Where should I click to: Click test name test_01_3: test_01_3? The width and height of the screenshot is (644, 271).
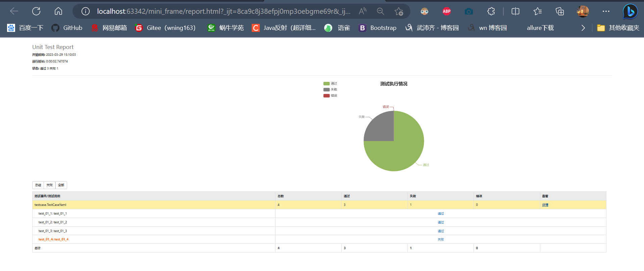(53, 231)
